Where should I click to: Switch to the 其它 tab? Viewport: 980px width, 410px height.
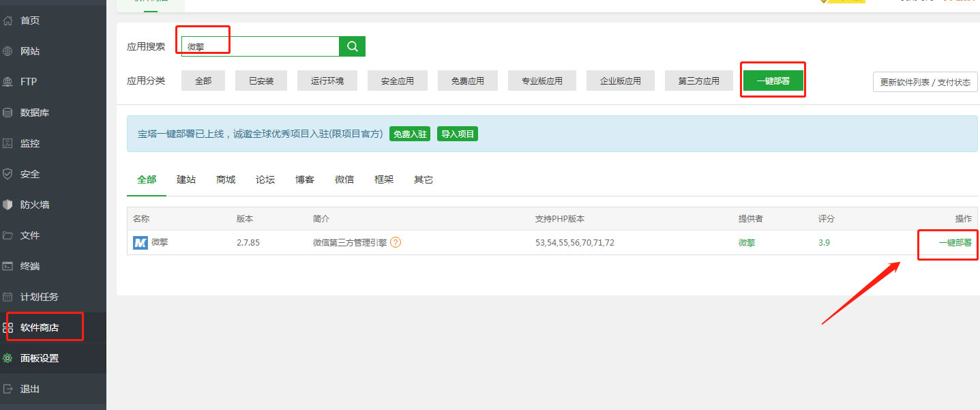(x=424, y=179)
